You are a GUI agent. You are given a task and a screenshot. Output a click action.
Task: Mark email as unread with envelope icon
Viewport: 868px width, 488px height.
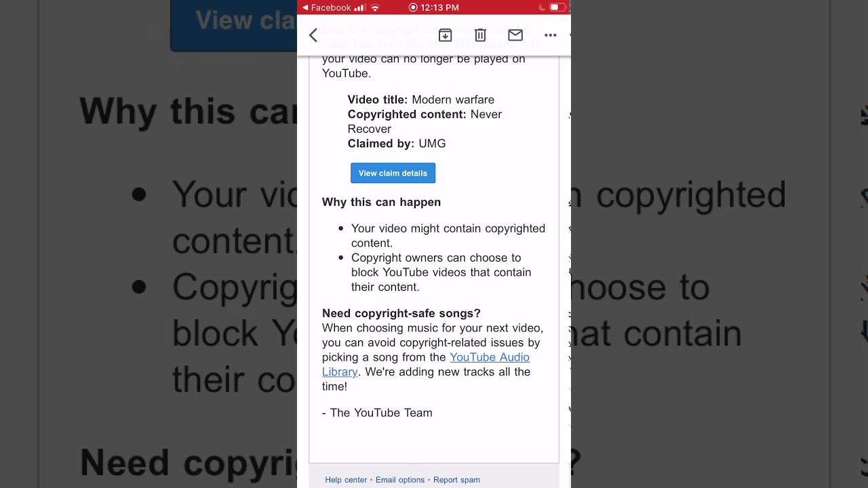(515, 35)
